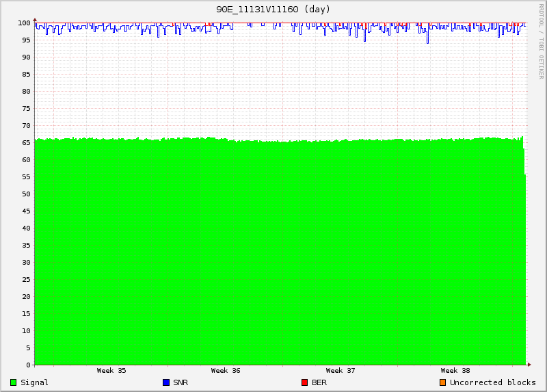This screenshot has height=392, width=547.
Task: Click the 'SNR' legend label
Action: pyautogui.click(x=181, y=382)
